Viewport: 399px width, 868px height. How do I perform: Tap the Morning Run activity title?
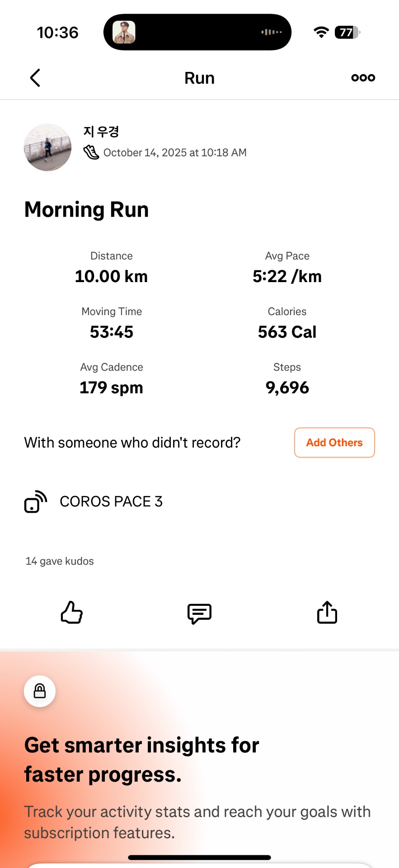87,210
